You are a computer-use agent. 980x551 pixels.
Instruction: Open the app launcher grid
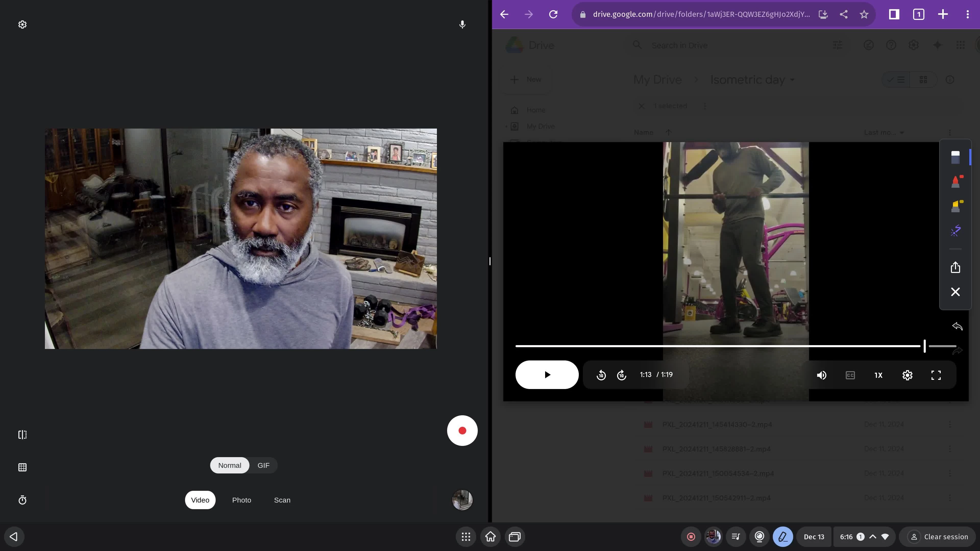point(466,536)
